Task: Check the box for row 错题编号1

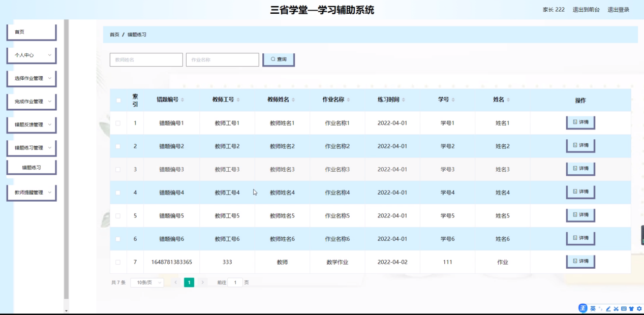Action: point(118,123)
